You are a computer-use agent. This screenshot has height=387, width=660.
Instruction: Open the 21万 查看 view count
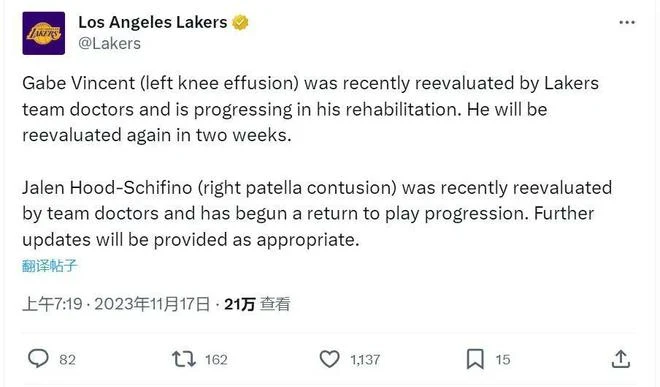point(257,304)
